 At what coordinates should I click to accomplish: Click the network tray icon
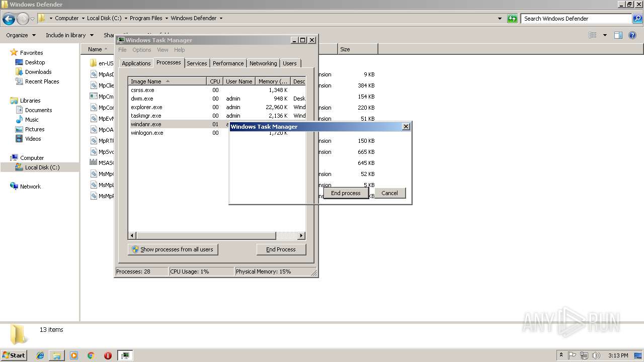584,355
